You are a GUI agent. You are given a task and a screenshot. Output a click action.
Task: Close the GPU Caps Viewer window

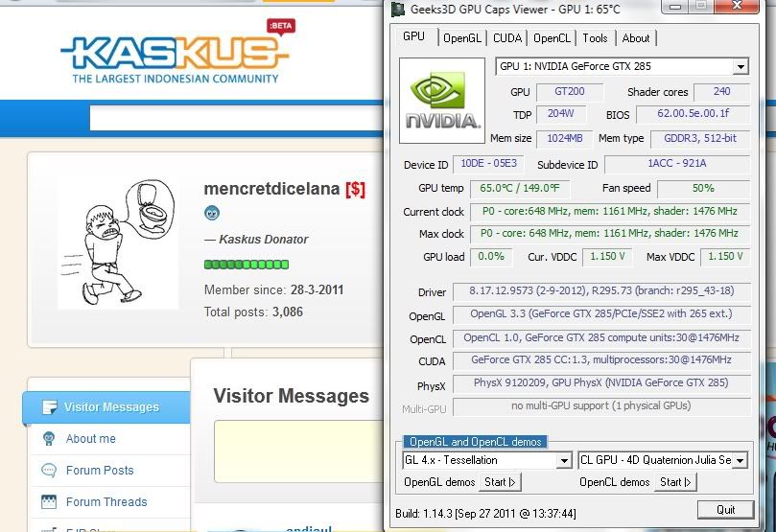pyautogui.click(x=737, y=6)
